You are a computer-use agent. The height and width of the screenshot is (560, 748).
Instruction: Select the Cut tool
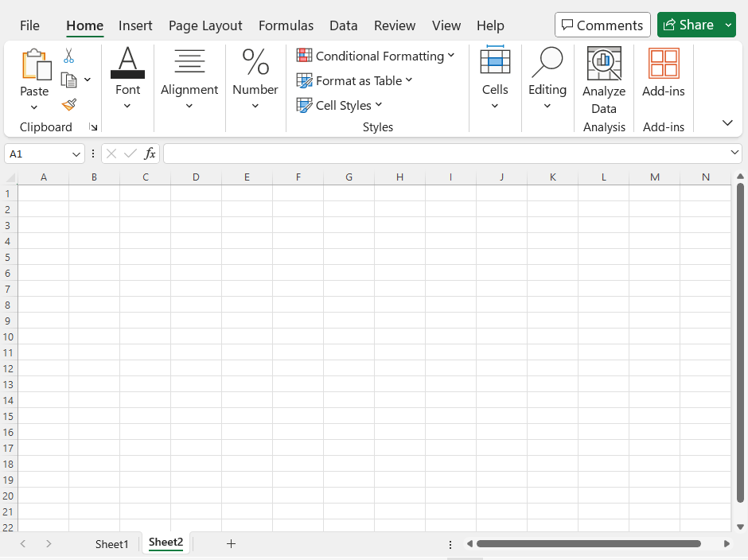[68, 56]
